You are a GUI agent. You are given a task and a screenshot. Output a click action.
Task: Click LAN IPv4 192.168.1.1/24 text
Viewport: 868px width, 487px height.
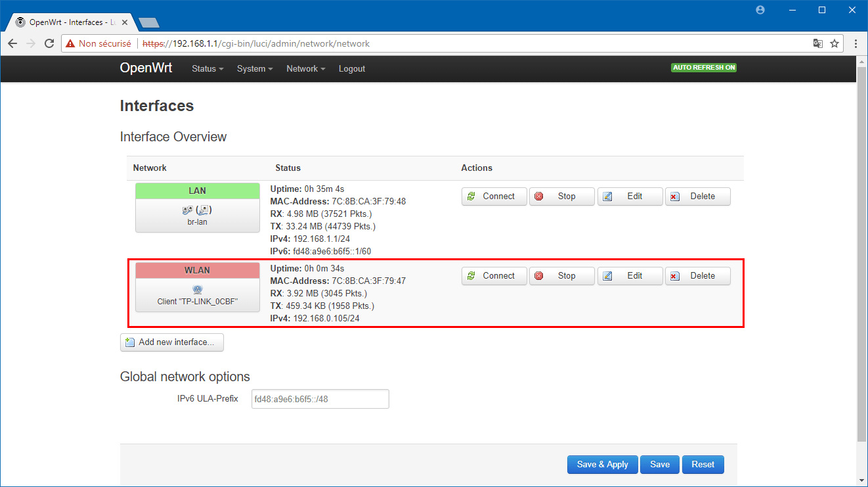[310, 239]
